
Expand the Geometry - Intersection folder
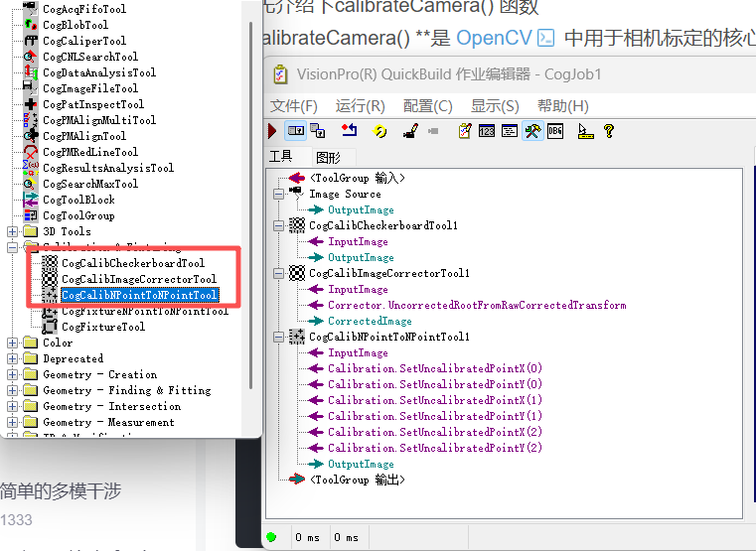[x=13, y=406]
